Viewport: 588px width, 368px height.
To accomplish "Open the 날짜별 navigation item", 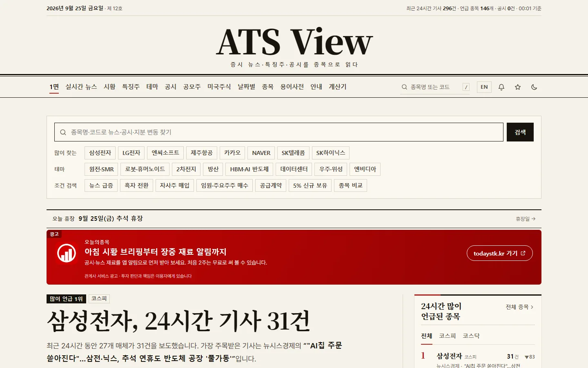I will point(247,87).
